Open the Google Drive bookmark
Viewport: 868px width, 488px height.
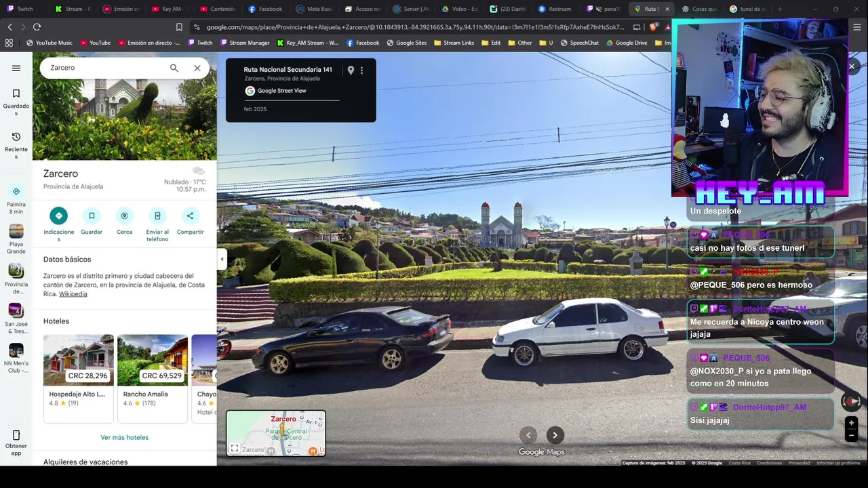[627, 43]
